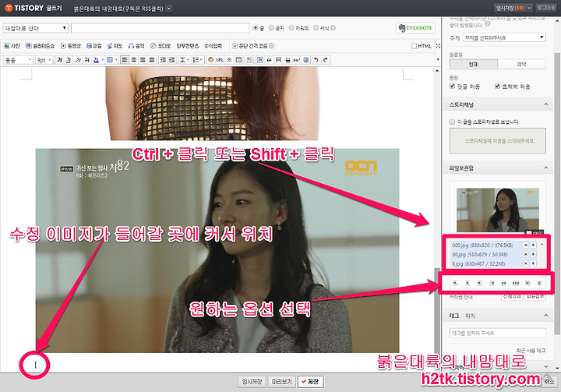Viewport: 561px width, 392px height.
Task: Open the 슬라이드쇼 slideshow insert tool
Action: click(40, 46)
